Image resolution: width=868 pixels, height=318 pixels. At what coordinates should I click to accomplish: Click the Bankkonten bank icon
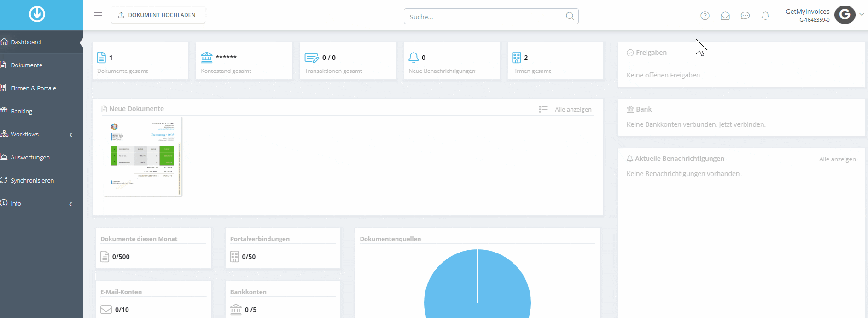pyautogui.click(x=236, y=309)
